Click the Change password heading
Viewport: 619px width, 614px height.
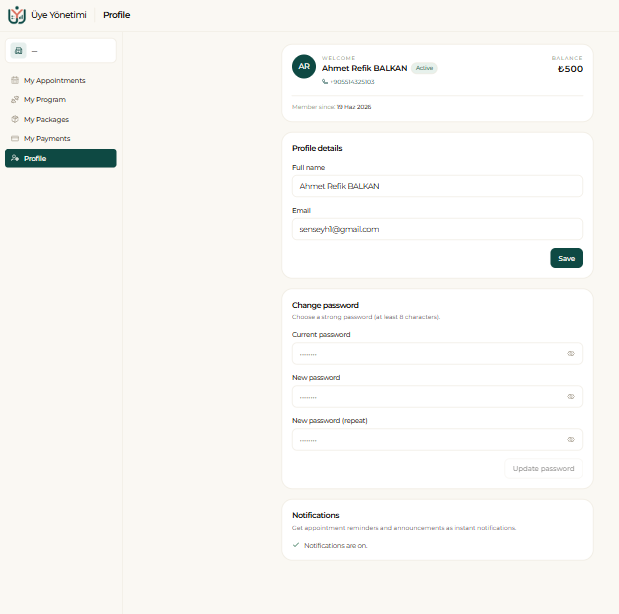coord(325,305)
